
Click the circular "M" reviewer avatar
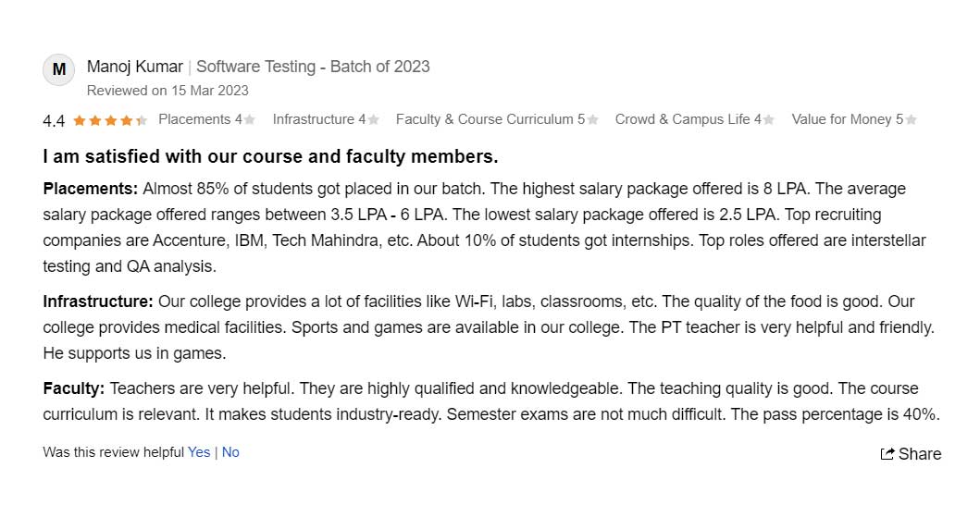(x=58, y=70)
